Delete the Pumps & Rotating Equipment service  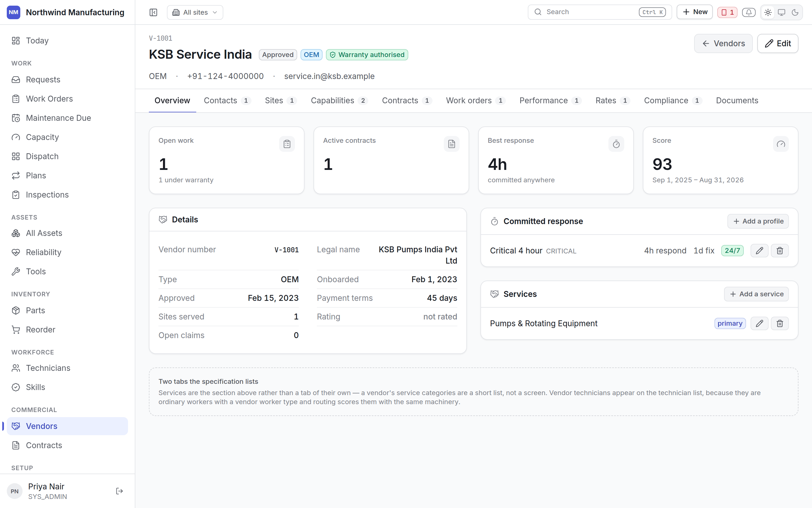point(780,323)
